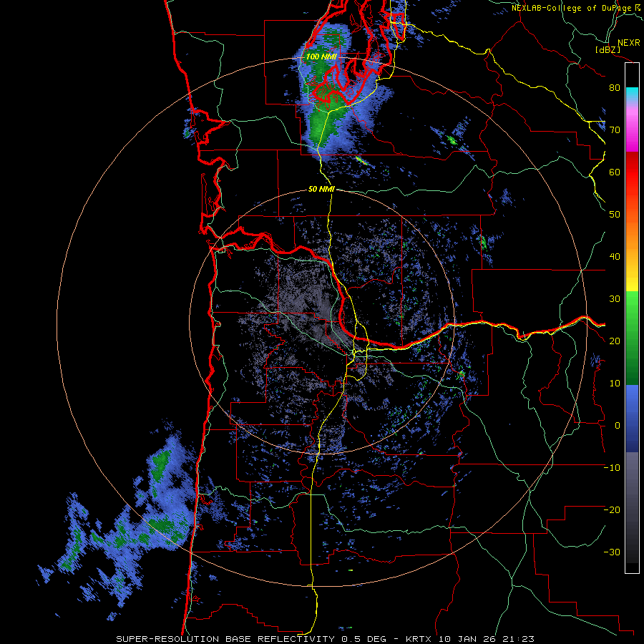Click the 10 JAN 26 21:23 timestamp
The image size is (644, 644).
coord(487,639)
